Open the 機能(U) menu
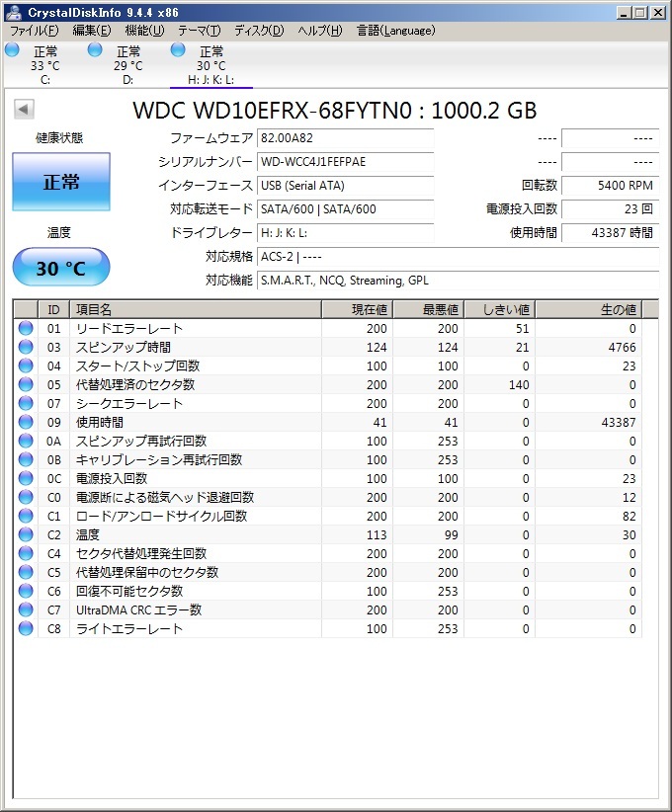 tap(144, 31)
